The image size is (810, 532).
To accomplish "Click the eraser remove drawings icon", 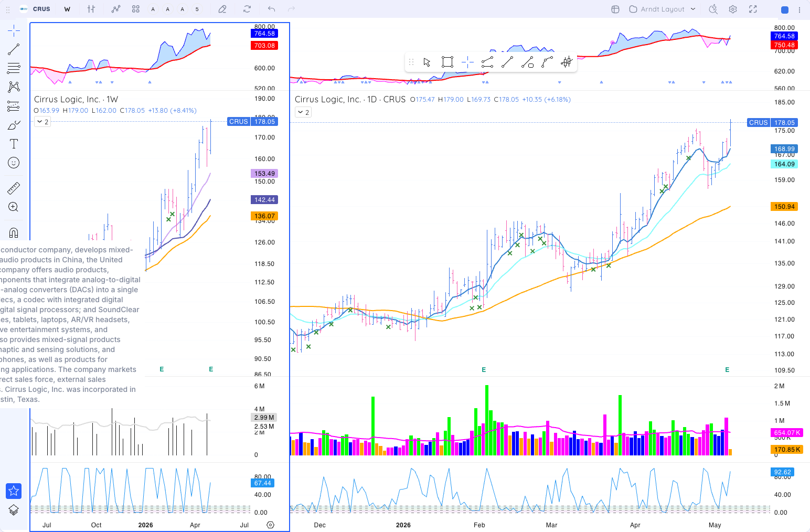I will 222,9.
